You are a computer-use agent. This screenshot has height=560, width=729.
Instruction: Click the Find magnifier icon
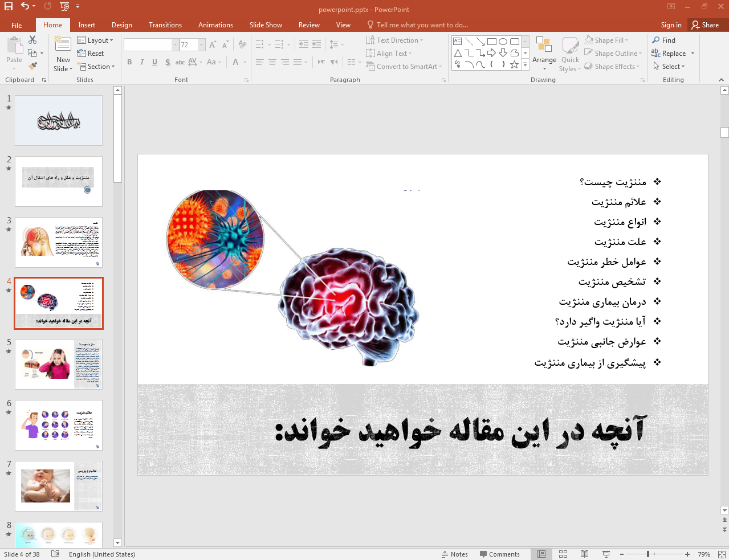656,40
